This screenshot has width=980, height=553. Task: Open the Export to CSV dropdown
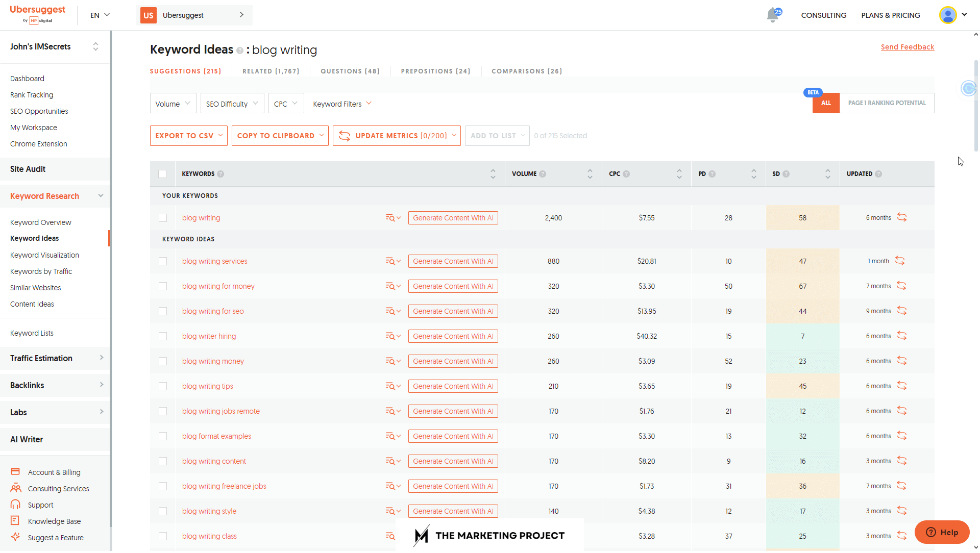point(189,136)
